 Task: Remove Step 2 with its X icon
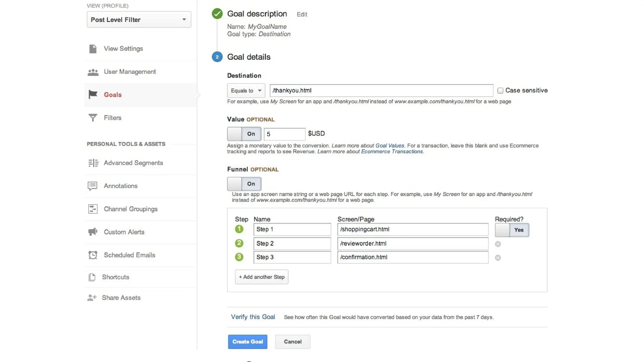click(498, 244)
